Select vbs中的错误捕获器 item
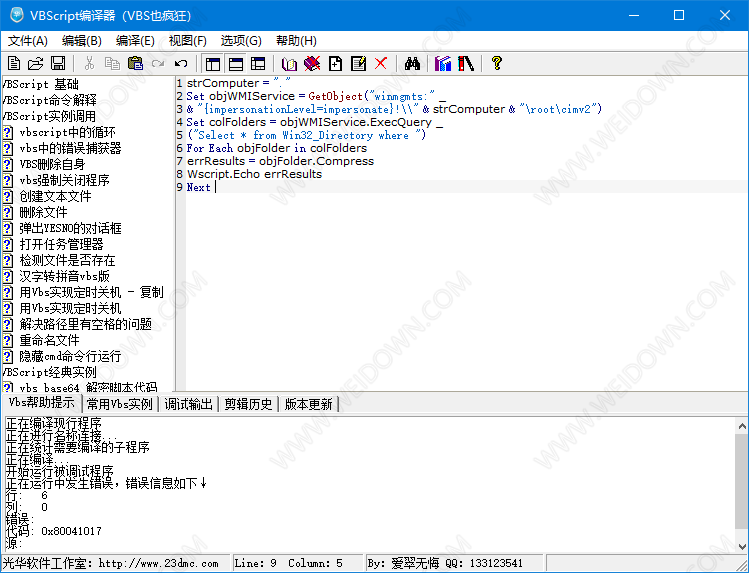The image size is (749, 573). click(70, 149)
